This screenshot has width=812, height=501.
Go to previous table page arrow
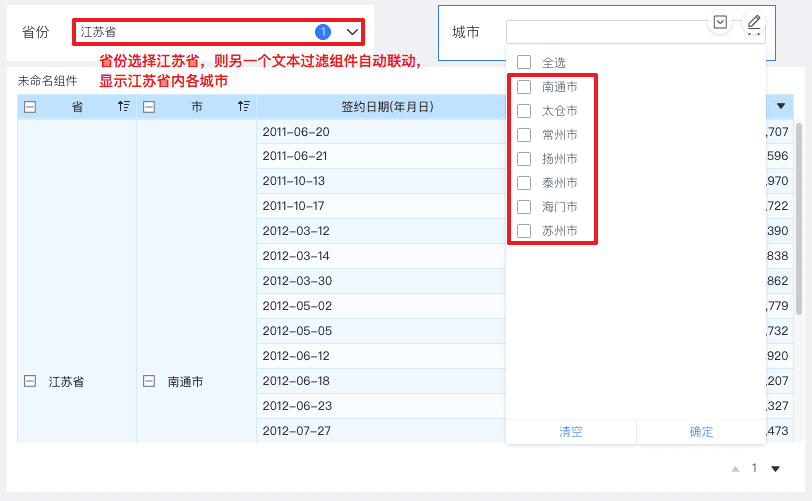[735, 469]
